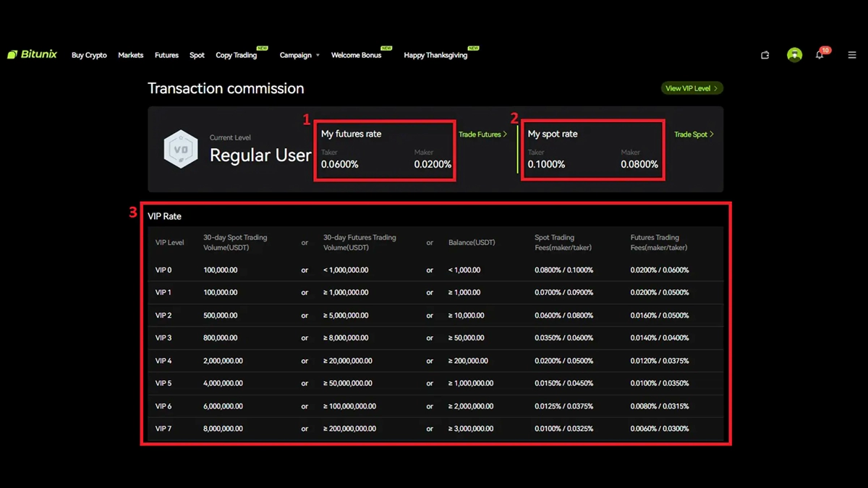Screen dimensions: 868x488
Task: Follow the Trade Spot link
Action: (694, 134)
